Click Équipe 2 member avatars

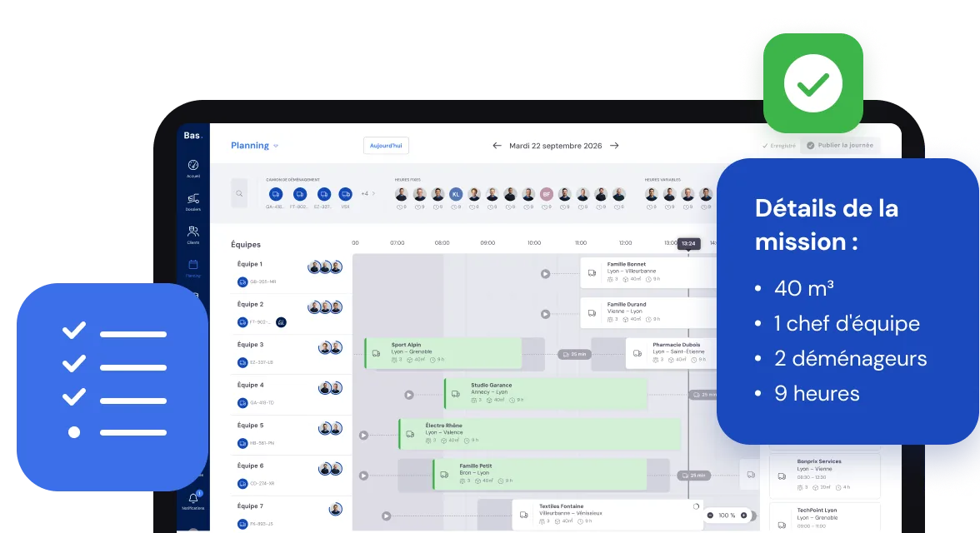click(x=325, y=307)
